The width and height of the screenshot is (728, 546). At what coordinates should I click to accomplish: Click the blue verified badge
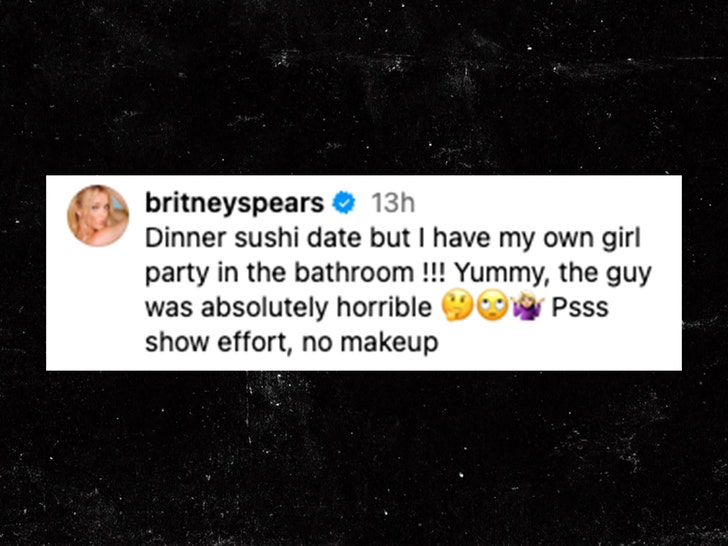pos(344,203)
